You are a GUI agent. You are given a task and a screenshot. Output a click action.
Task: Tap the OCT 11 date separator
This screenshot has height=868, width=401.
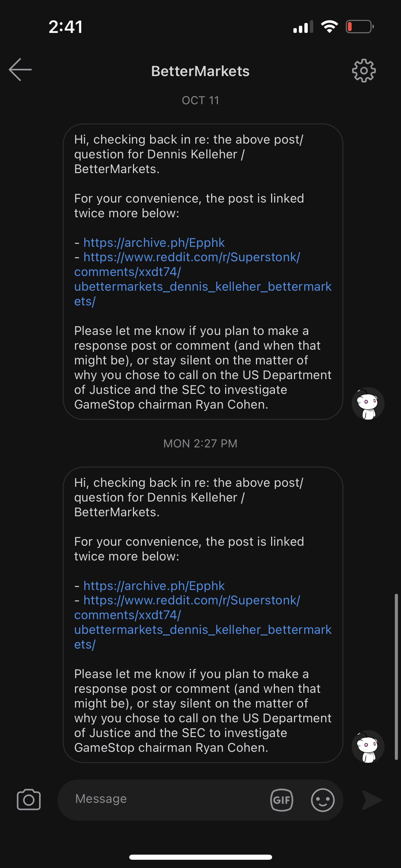pos(200,100)
